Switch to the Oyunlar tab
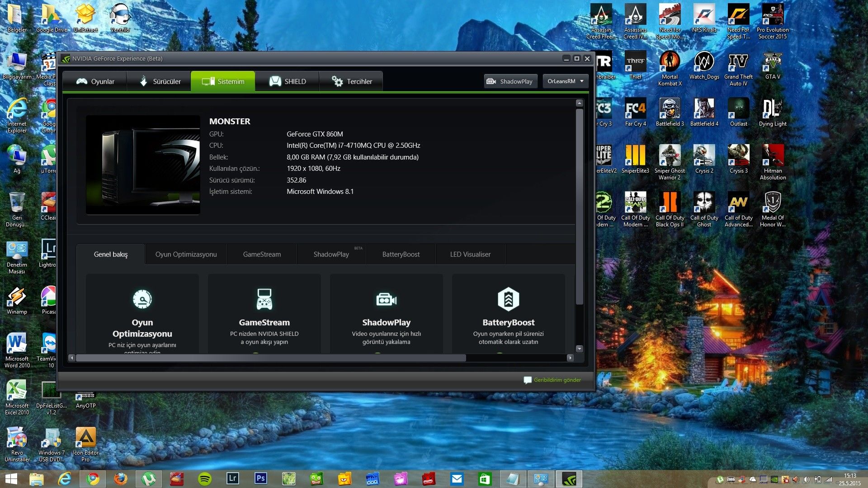Viewport: 868px width, 488px height. click(95, 82)
